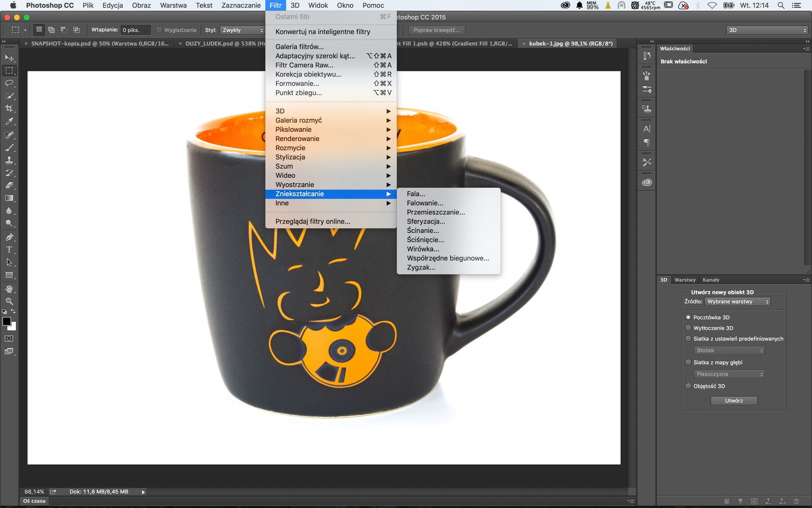Select the Zoom tool
This screenshot has height=508, width=812.
[9, 301]
